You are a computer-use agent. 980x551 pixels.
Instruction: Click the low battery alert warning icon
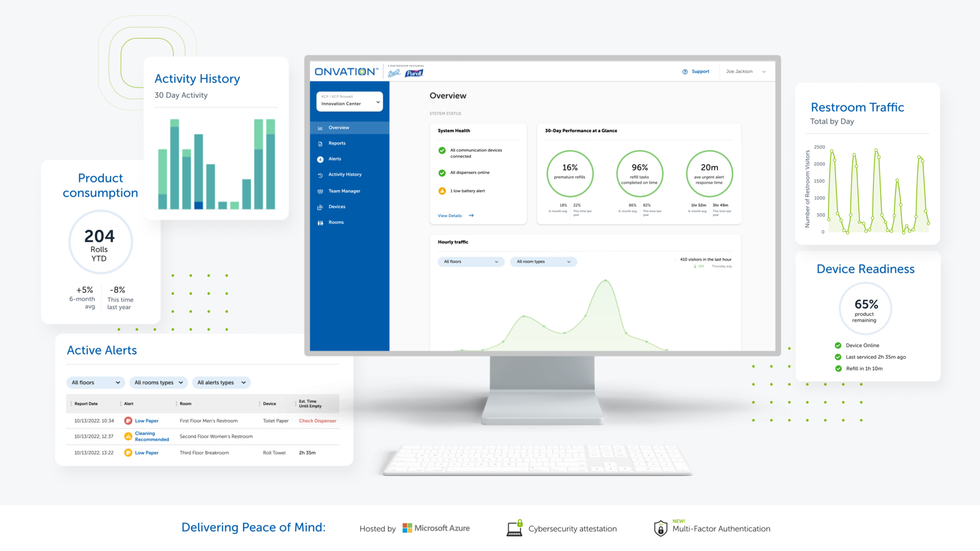tap(442, 191)
